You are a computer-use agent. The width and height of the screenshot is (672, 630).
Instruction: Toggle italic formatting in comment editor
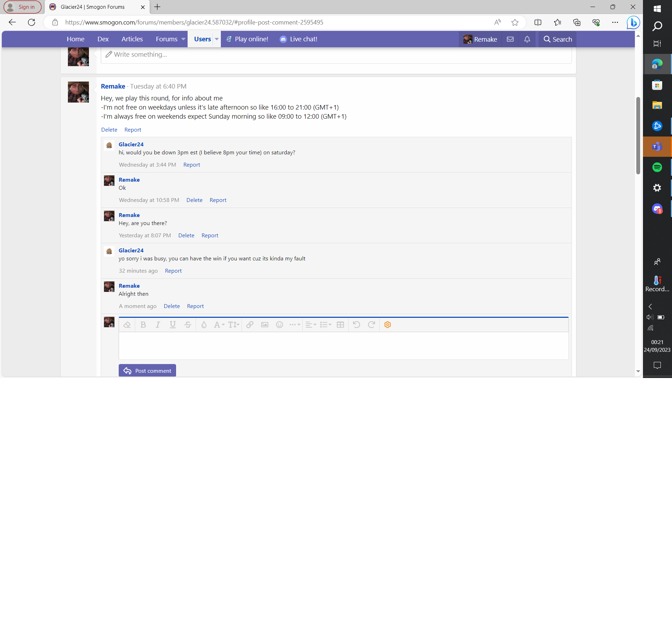tap(158, 325)
